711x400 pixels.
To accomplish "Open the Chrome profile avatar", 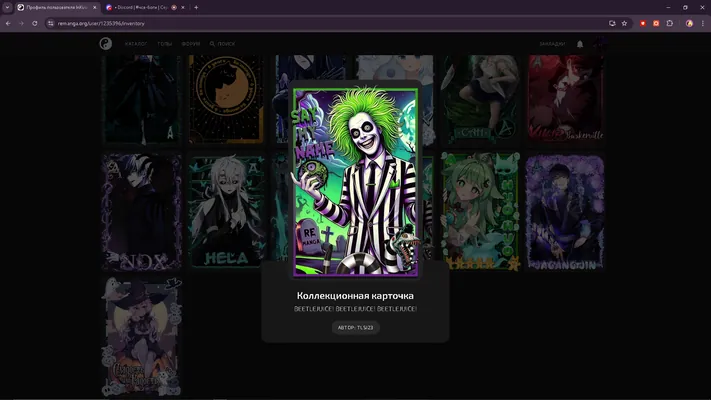I will point(689,23).
